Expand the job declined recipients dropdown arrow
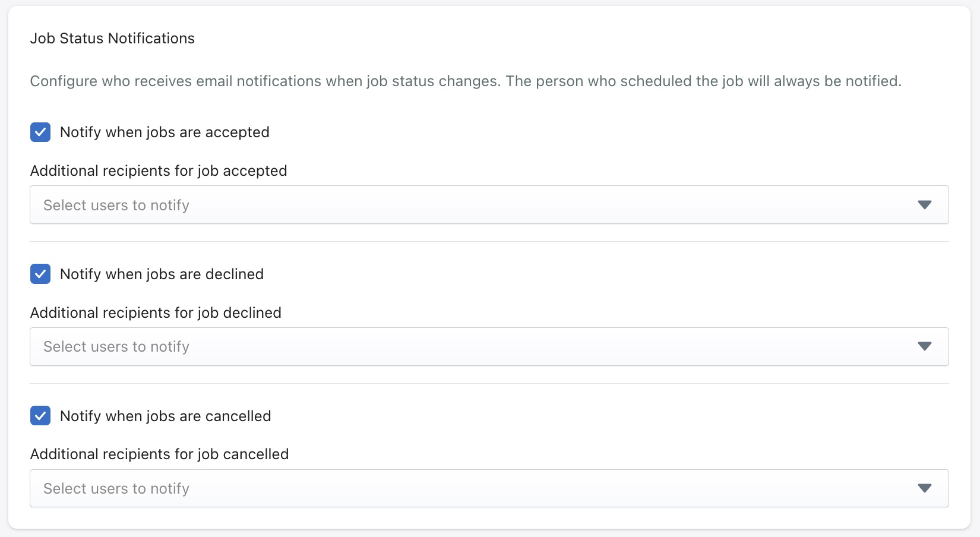The width and height of the screenshot is (980, 537). coord(924,346)
